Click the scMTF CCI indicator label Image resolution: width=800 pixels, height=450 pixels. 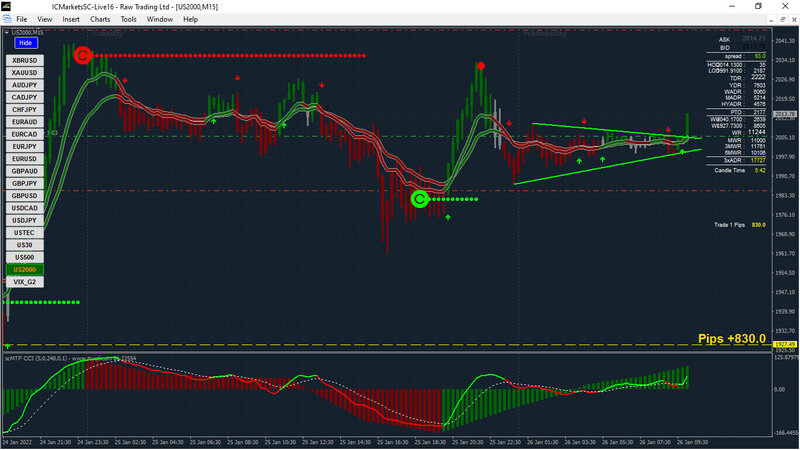tap(70, 359)
